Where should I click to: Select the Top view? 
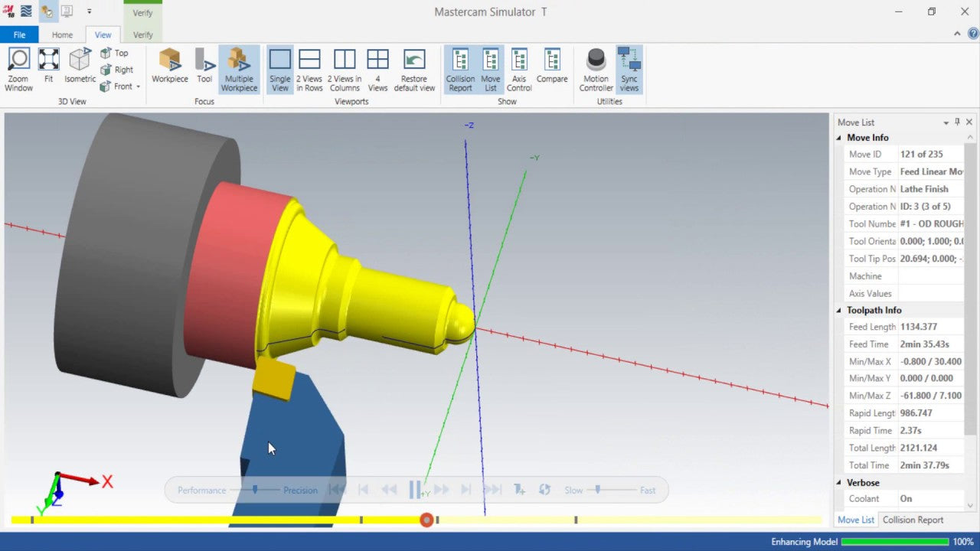[114, 53]
